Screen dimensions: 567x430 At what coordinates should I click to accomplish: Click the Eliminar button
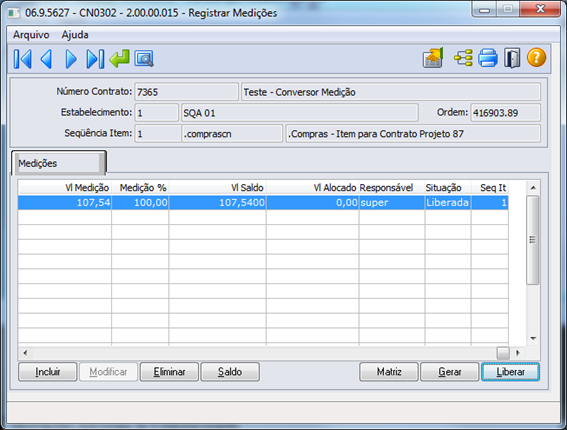click(x=169, y=372)
